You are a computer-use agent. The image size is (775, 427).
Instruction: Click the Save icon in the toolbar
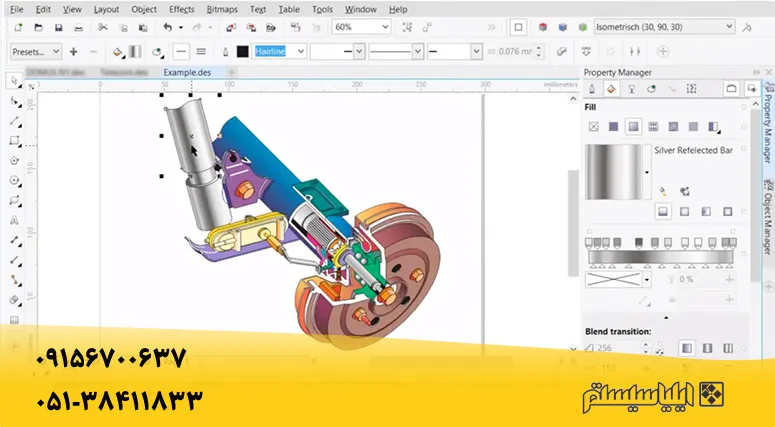pyautogui.click(x=59, y=28)
